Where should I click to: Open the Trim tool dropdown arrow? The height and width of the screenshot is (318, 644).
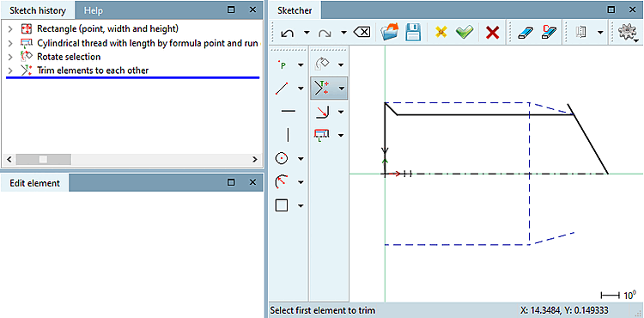(341, 89)
